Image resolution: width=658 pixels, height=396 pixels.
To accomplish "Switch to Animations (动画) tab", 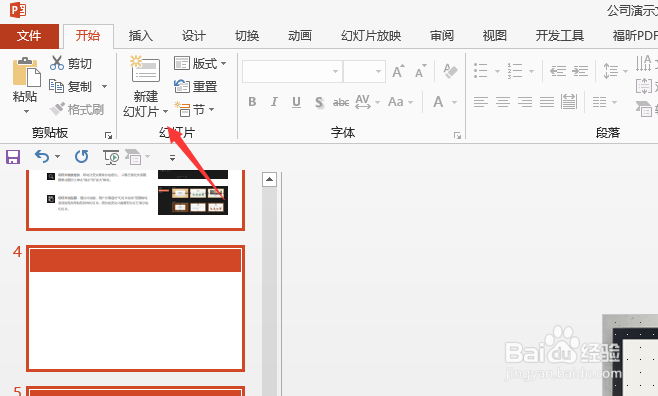I will pyautogui.click(x=300, y=36).
